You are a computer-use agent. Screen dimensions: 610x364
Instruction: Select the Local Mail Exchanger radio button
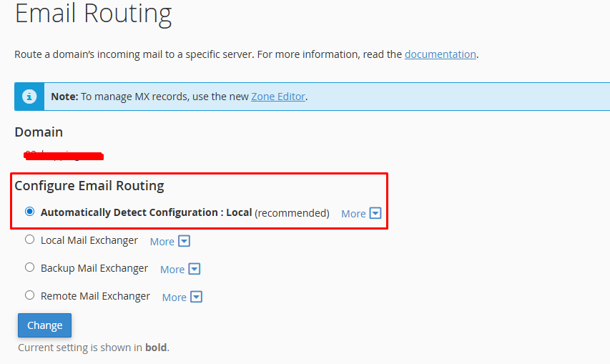(x=29, y=240)
